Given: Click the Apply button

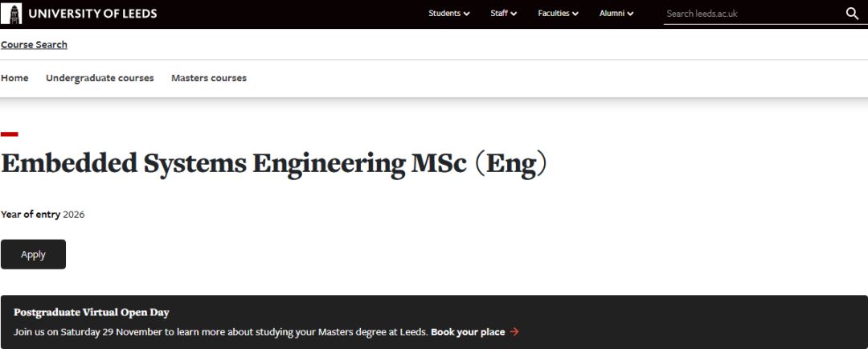Looking at the screenshot, I should tap(33, 254).
